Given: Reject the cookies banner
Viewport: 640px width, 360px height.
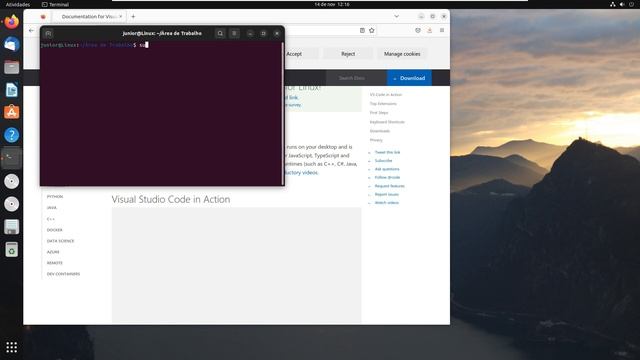Looking at the screenshot, I should (x=348, y=54).
